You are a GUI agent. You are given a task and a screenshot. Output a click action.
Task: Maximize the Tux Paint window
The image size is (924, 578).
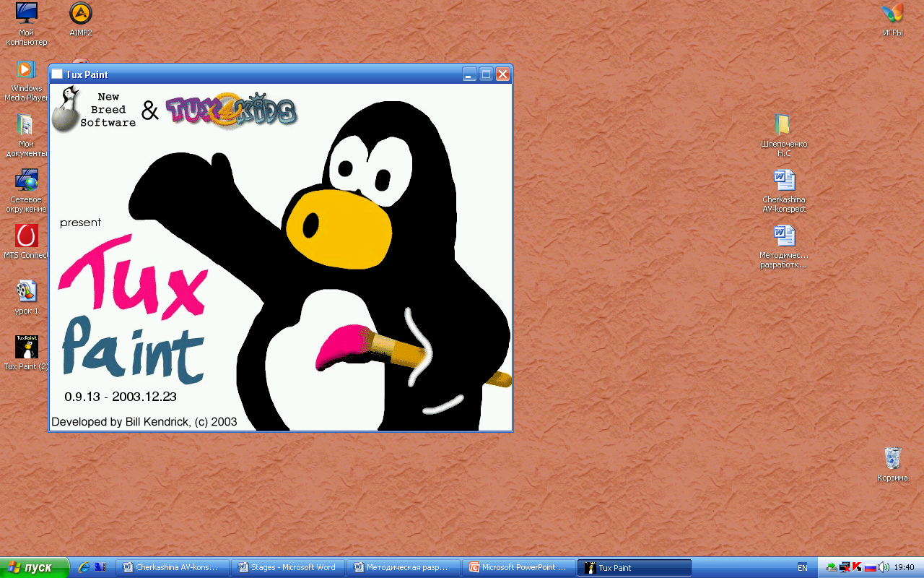pos(486,74)
